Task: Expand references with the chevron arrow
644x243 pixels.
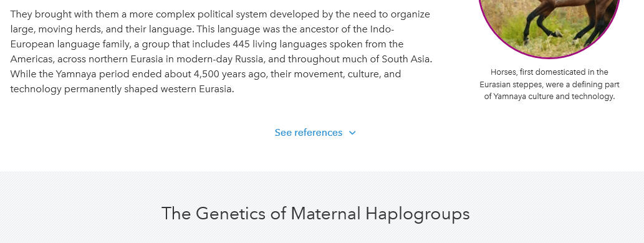Action: [352, 133]
